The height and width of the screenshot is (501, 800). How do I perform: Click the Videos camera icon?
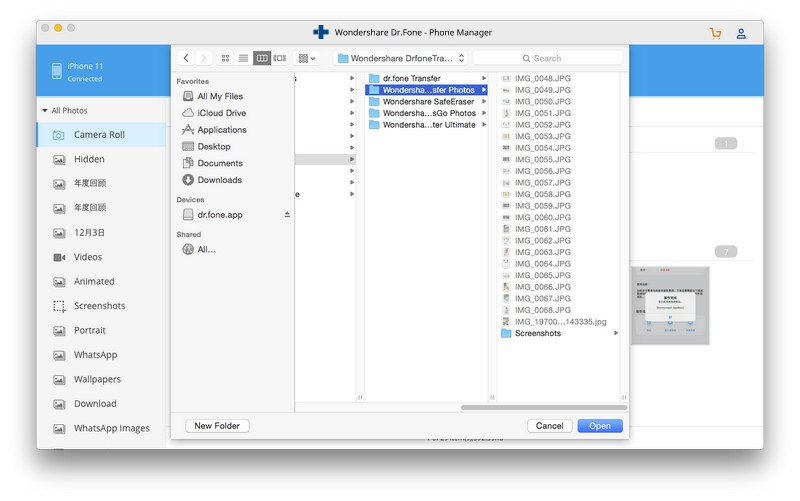[x=59, y=257]
